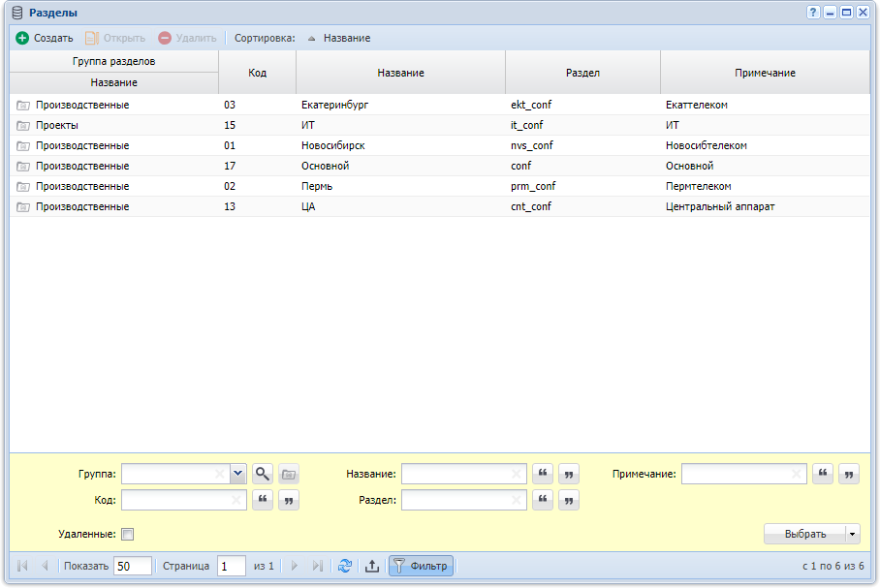Click folder icon of the Проекты row

point(23,126)
